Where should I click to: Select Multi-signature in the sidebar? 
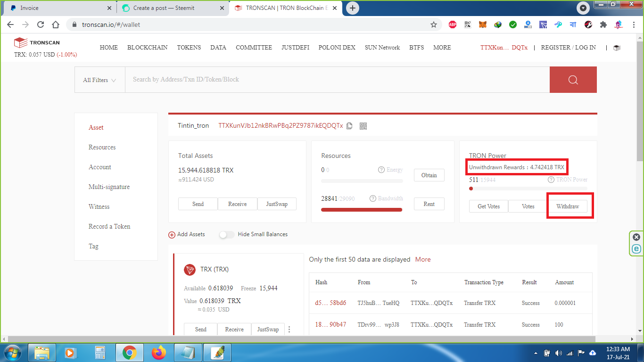(109, 187)
